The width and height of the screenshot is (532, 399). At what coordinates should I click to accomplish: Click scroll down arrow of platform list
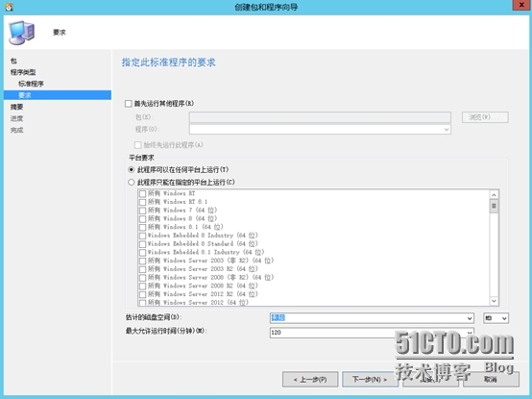494,301
